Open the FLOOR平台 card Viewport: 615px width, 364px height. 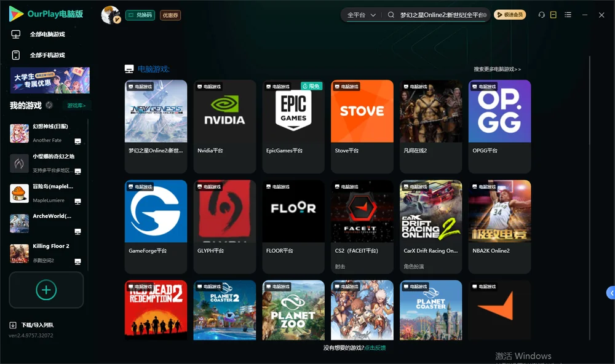[293, 227]
